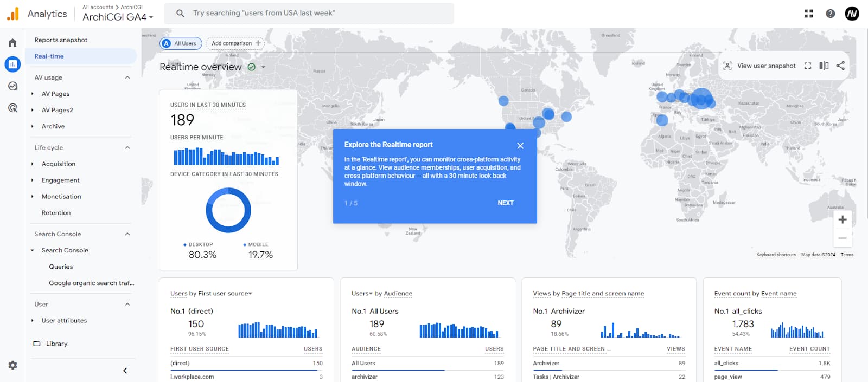Open the Explore icon in left rail
868x382 pixels.
coord(12,86)
